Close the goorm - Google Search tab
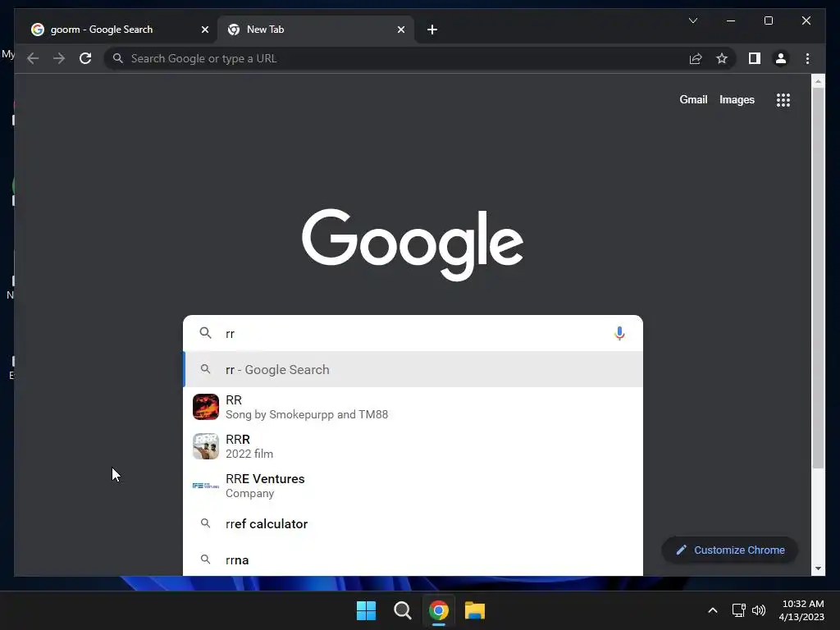This screenshot has width=840, height=630. pyautogui.click(x=204, y=30)
